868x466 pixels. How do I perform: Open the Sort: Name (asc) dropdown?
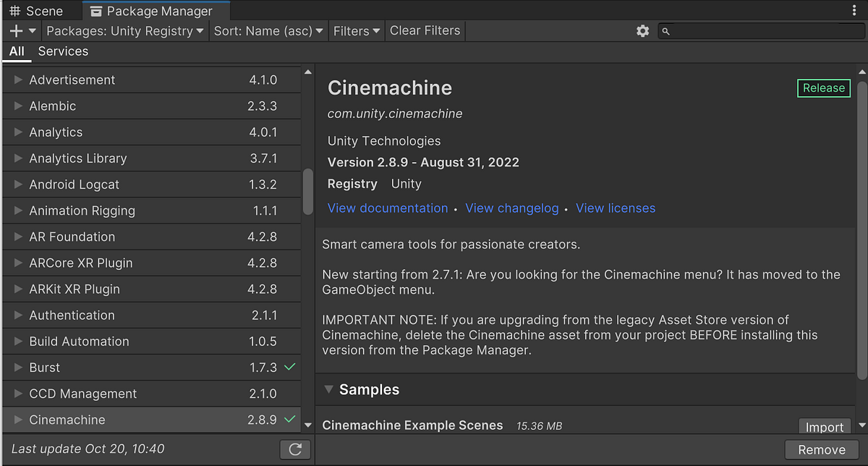coord(268,30)
